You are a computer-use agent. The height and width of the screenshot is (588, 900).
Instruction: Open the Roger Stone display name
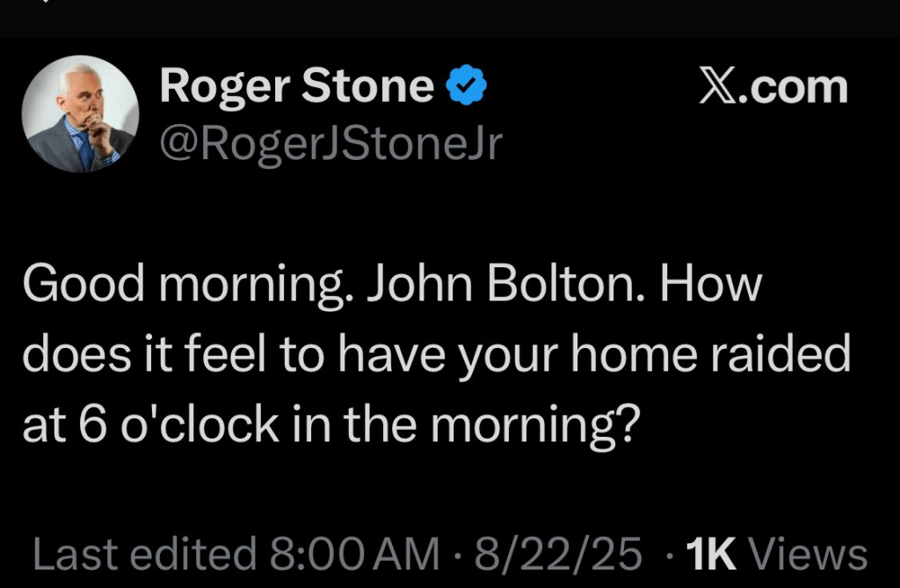[296, 86]
